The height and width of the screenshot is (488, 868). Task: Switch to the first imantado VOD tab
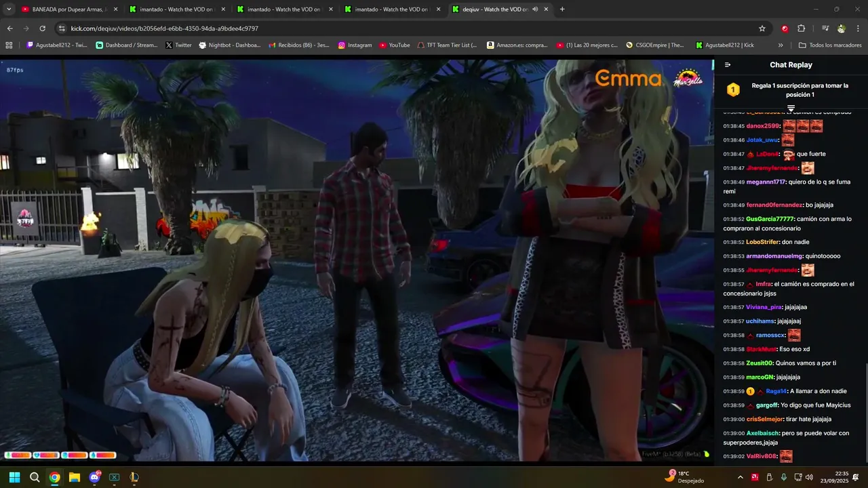(179, 9)
